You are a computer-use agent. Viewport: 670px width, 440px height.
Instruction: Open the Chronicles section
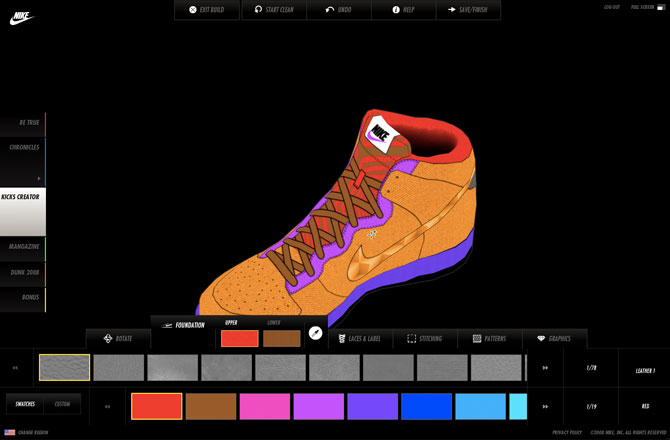click(22, 162)
